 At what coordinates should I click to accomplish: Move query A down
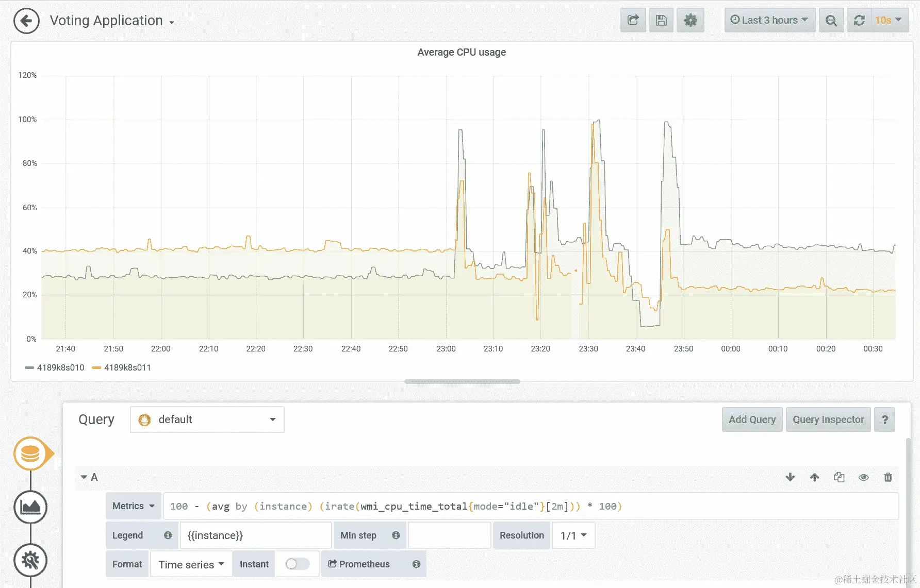tap(790, 477)
